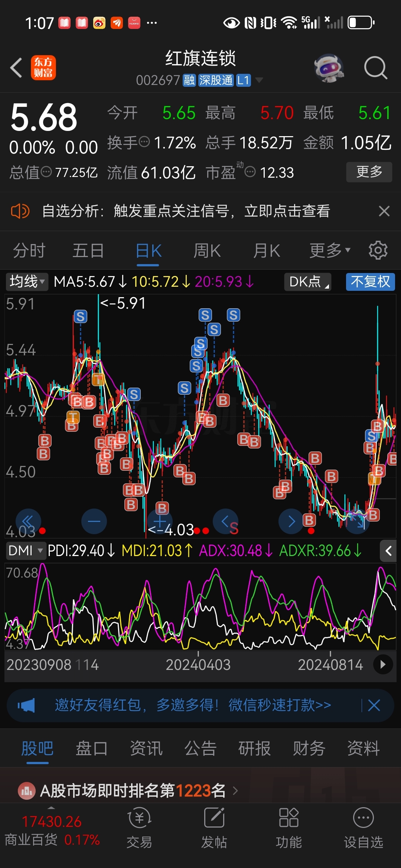The width and height of the screenshot is (401, 868).
Task: Open 更多 quote details button
Action: (369, 172)
